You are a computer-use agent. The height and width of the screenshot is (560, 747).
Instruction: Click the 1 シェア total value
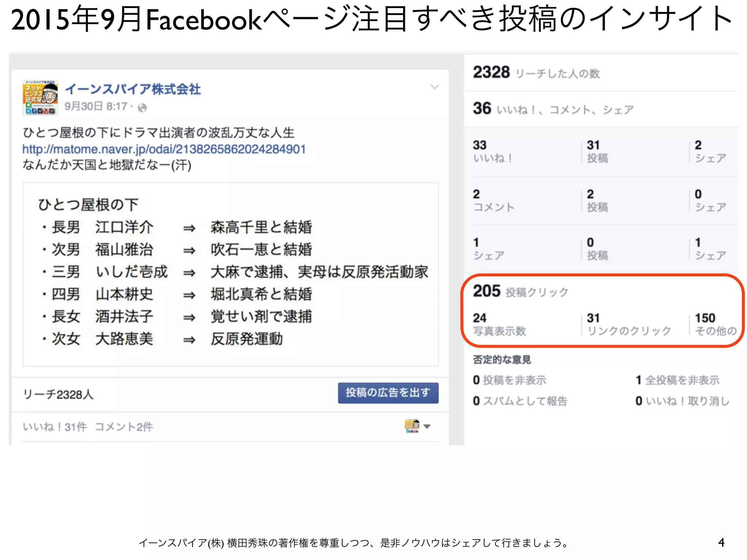point(489,249)
